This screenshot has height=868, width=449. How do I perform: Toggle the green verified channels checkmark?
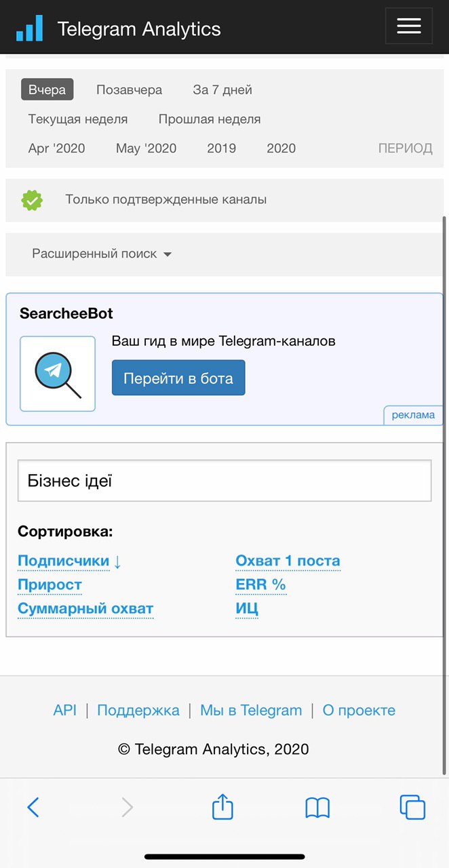click(x=32, y=200)
